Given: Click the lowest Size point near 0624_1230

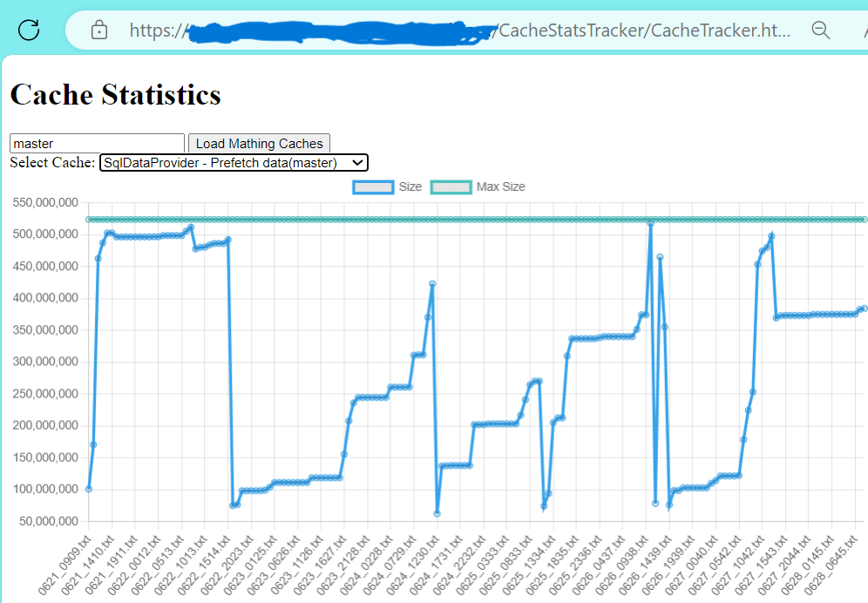Looking at the screenshot, I should (437, 514).
